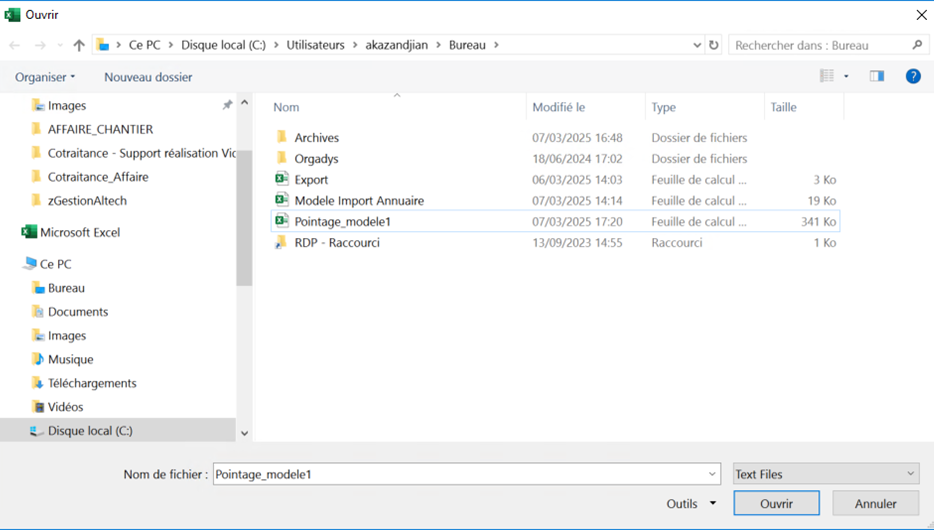Image resolution: width=934 pixels, height=530 pixels.
Task: Cancel with the Annuler button
Action: 876,503
